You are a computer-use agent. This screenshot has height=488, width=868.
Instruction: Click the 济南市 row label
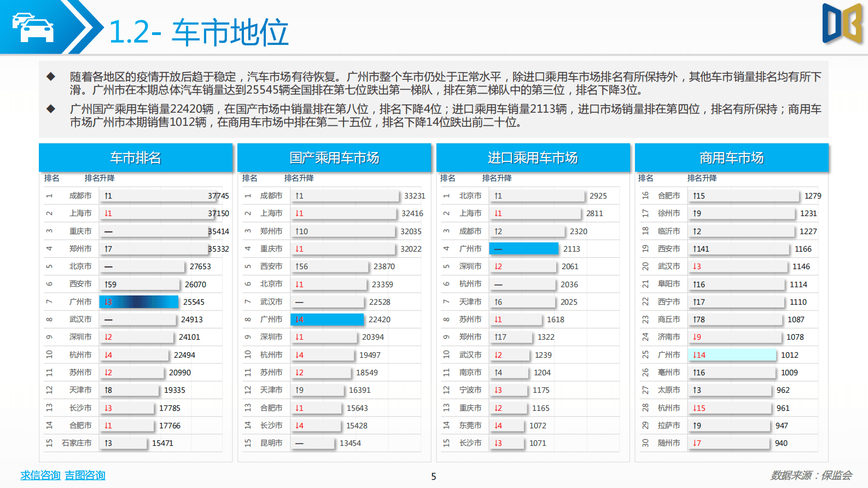tap(669, 337)
